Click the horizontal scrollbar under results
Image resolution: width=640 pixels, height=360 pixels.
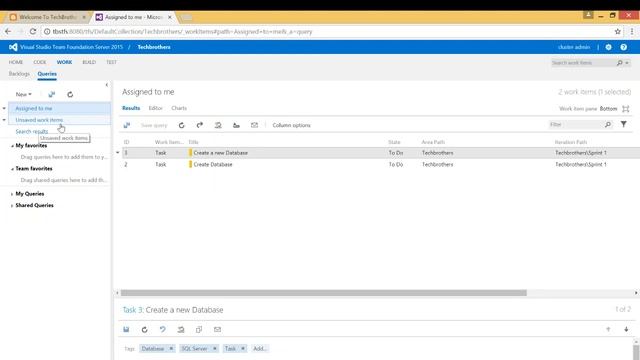[x=324, y=293]
